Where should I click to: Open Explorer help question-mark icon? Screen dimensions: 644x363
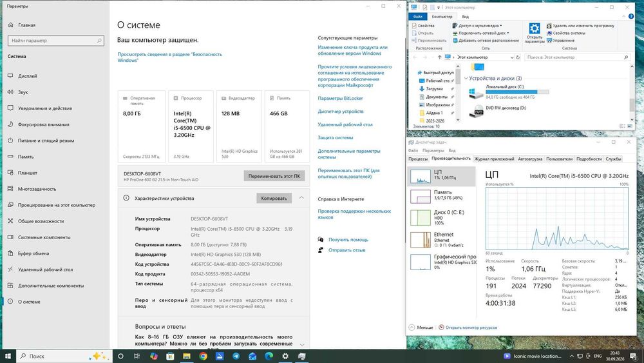(631, 17)
